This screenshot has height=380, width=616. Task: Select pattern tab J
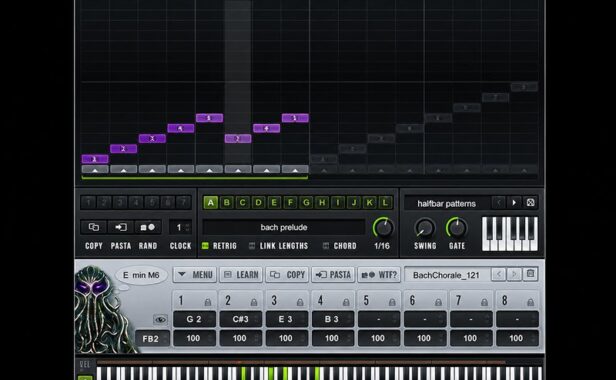[354, 202]
